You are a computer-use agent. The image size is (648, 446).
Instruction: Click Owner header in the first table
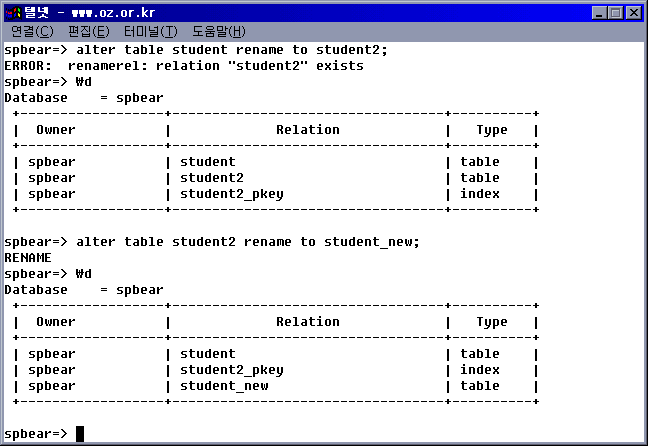[56, 129]
